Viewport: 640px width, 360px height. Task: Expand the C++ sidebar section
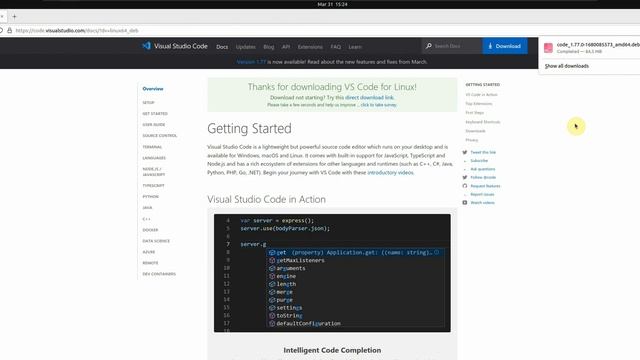(x=147, y=219)
